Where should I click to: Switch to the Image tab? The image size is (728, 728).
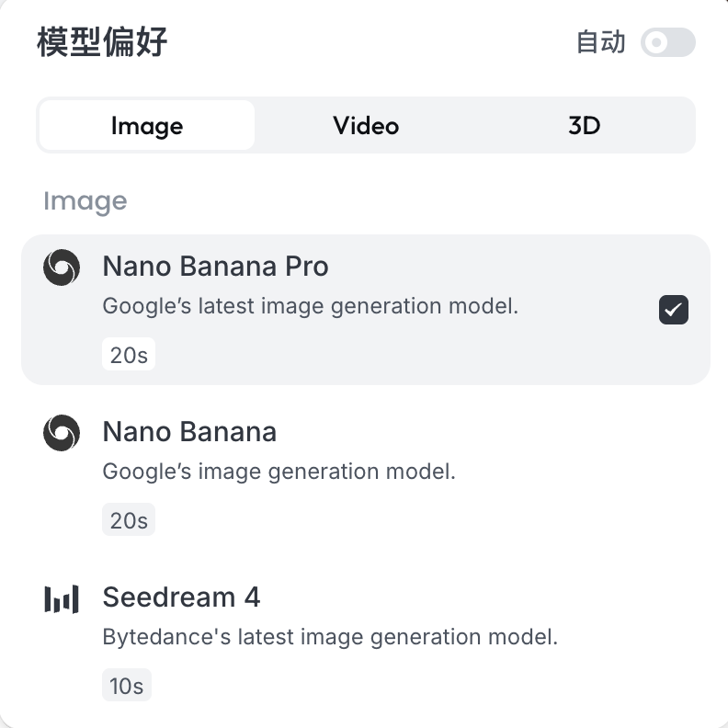(x=147, y=125)
